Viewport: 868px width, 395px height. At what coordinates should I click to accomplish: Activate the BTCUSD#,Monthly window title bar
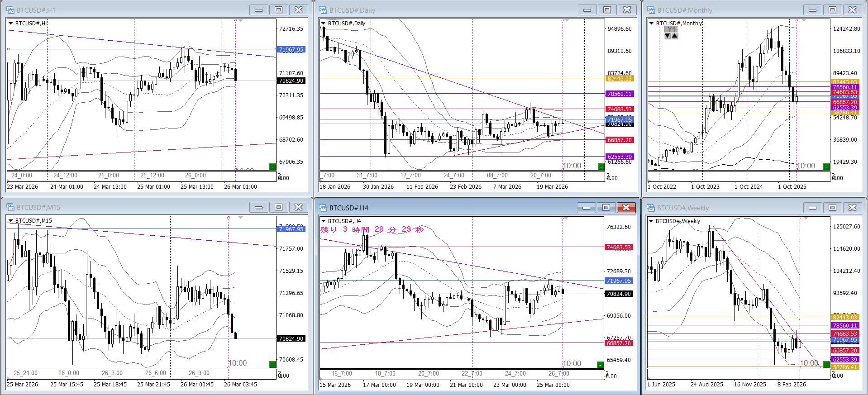[x=724, y=10]
